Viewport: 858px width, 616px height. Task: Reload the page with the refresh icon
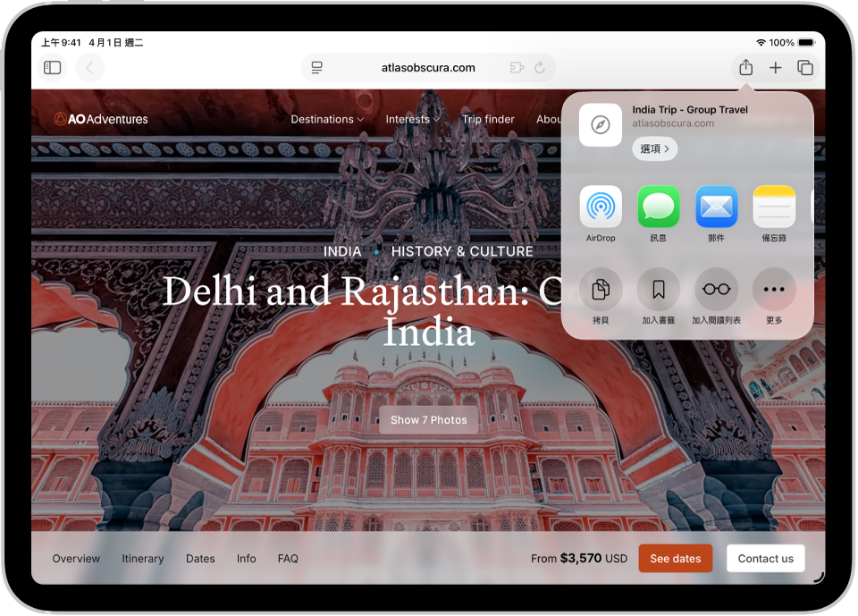pyautogui.click(x=540, y=67)
